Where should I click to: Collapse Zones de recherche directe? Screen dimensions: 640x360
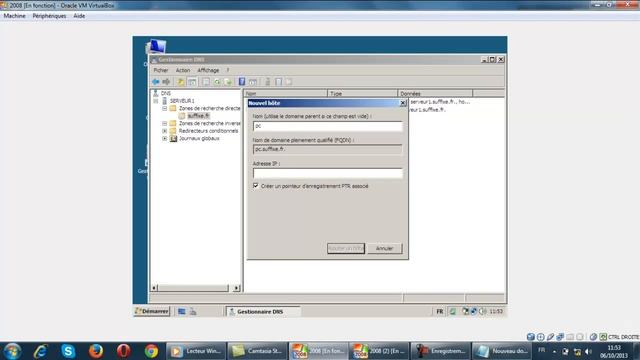click(164, 109)
